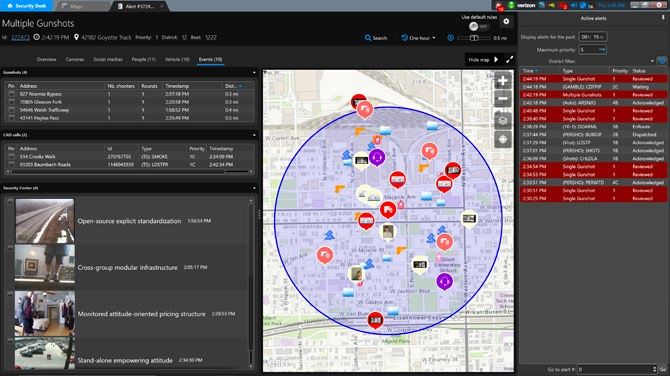670x376 pixels.
Task: Check the pin box for 514 Crooks Walk
Action: pos(12,157)
